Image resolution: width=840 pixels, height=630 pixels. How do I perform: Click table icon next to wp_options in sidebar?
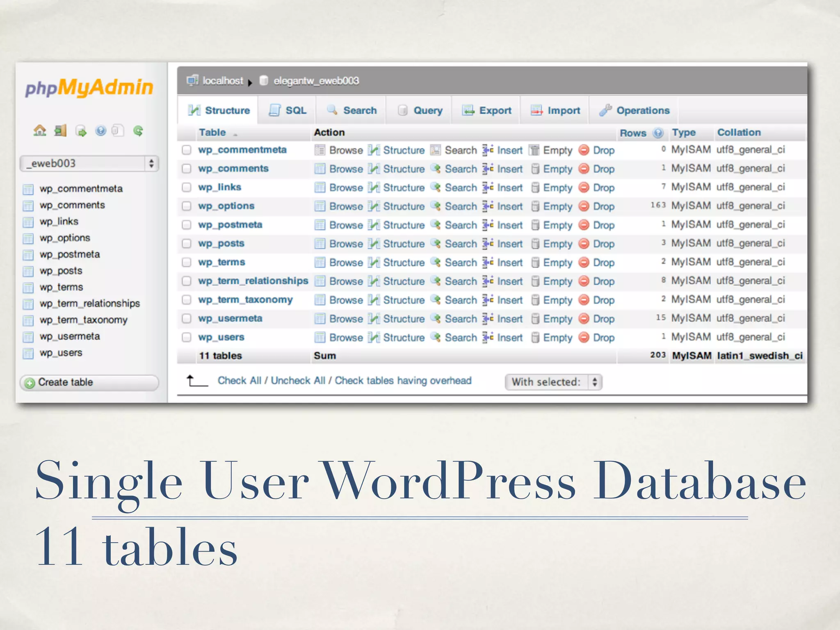[28, 238]
